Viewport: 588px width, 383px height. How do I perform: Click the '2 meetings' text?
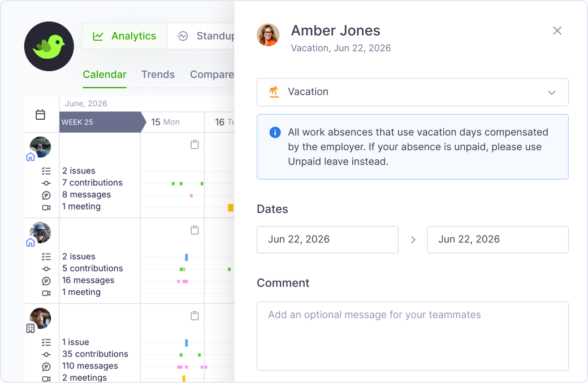[x=84, y=378]
